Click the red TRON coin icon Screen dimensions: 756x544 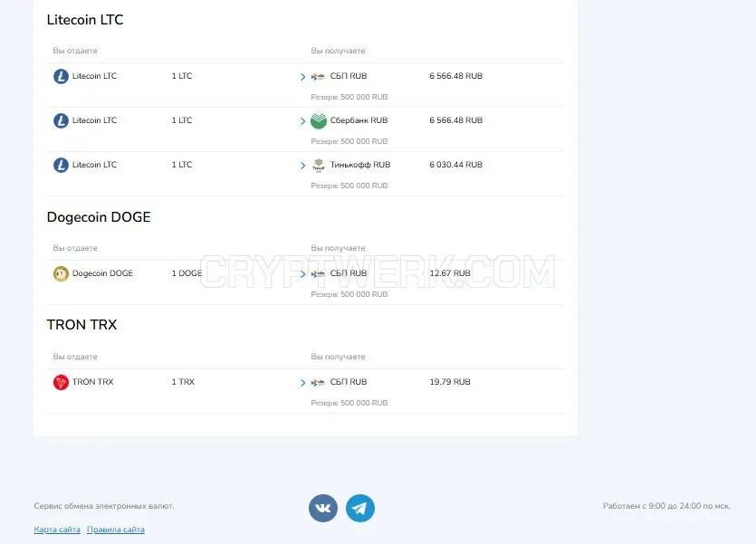coord(61,383)
